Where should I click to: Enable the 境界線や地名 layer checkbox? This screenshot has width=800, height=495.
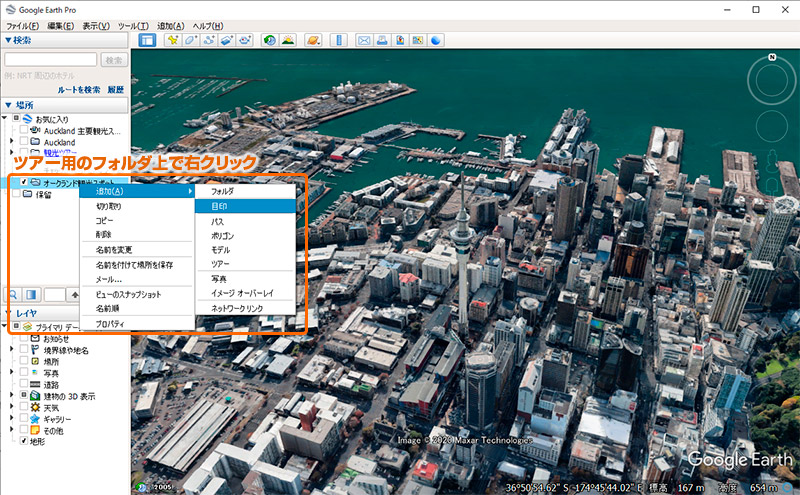pos(23,350)
